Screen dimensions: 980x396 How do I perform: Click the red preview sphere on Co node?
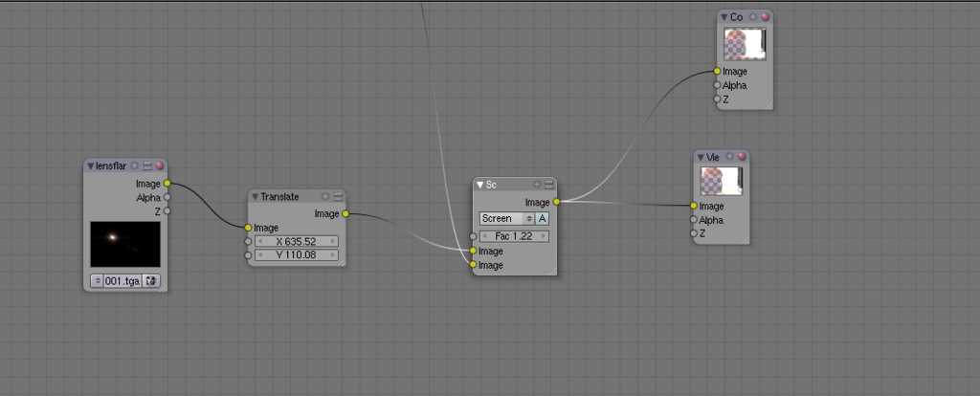(766, 17)
